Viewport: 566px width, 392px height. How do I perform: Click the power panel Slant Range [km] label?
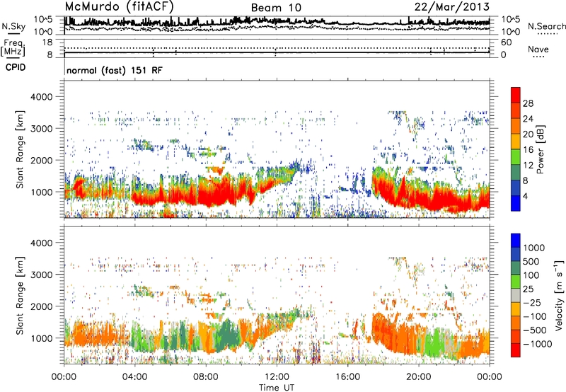(x=20, y=149)
